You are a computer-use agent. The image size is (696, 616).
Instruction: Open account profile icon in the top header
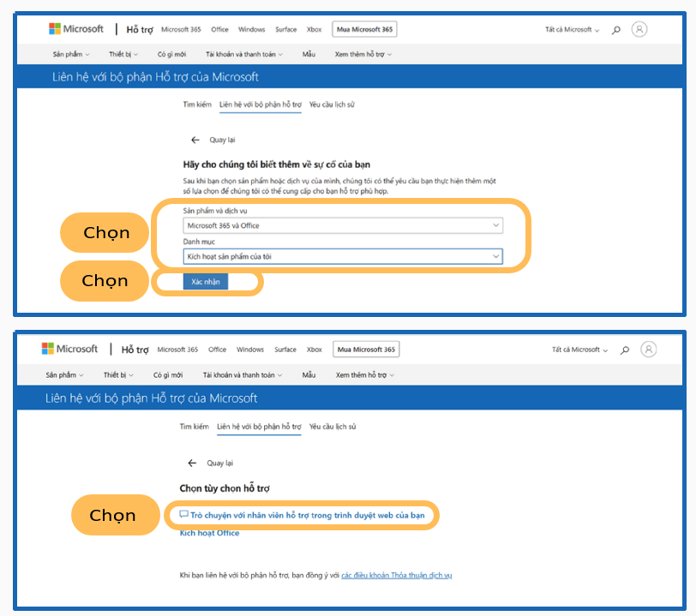[x=639, y=29]
